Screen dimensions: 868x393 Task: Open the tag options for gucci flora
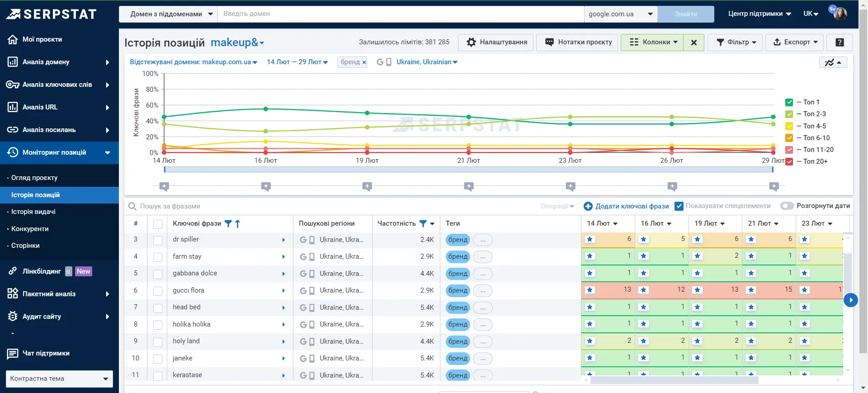coord(483,291)
